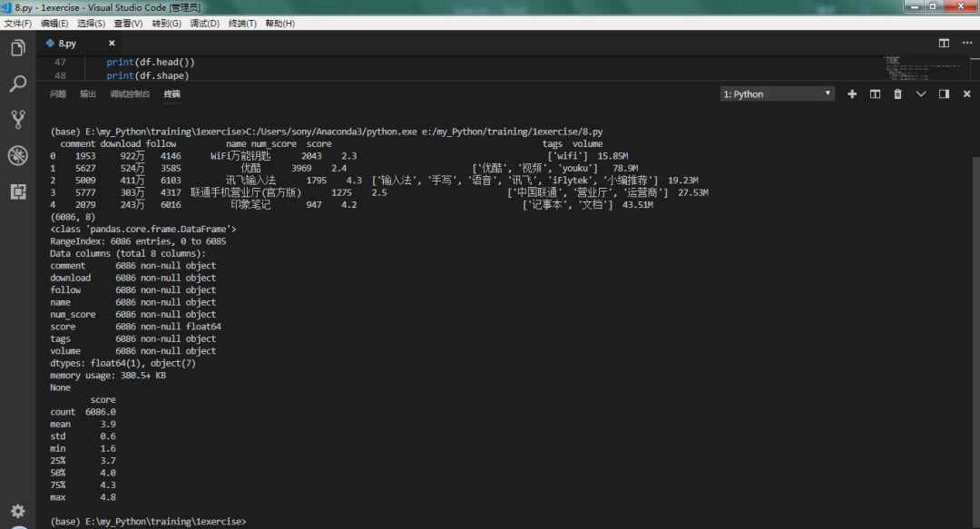This screenshot has width=980, height=529.
Task: Switch to the 问题 (Problems) panel tab
Action: pos(58,93)
